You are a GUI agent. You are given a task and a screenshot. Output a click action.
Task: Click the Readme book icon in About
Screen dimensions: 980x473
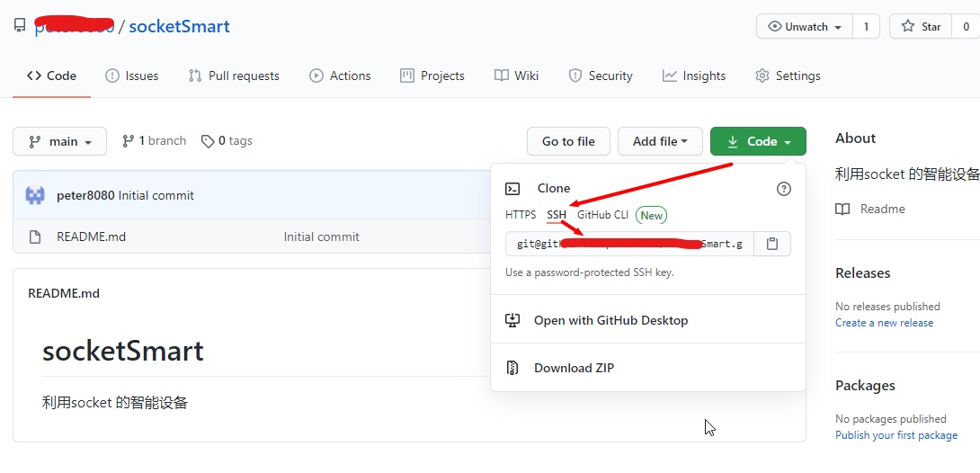(842, 209)
